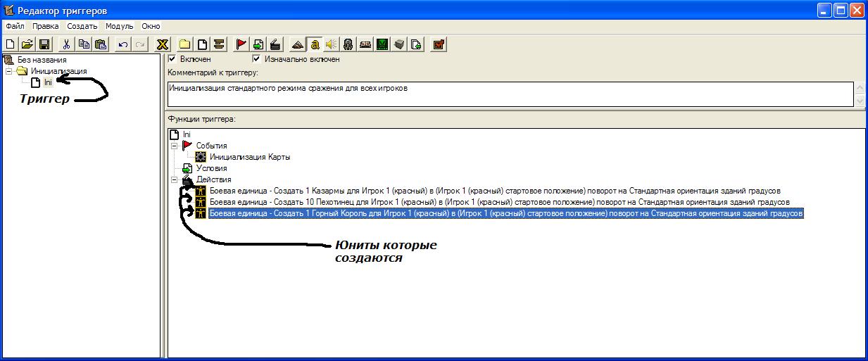Click the Open file toolbar icon
868x361 pixels.
point(27,44)
